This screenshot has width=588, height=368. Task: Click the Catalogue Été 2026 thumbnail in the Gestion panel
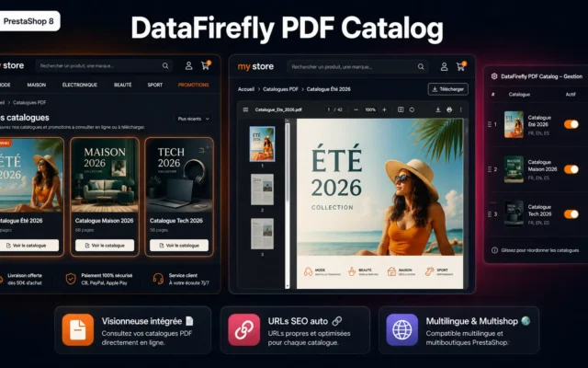coord(514,124)
